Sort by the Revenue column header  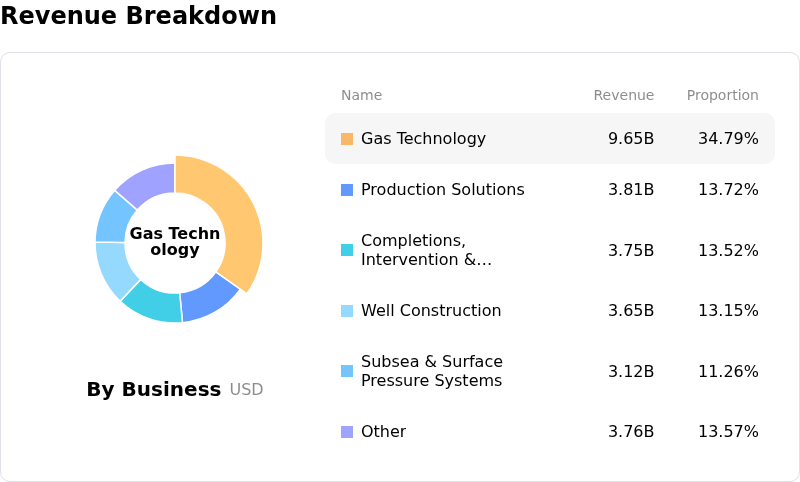pyautogui.click(x=623, y=96)
